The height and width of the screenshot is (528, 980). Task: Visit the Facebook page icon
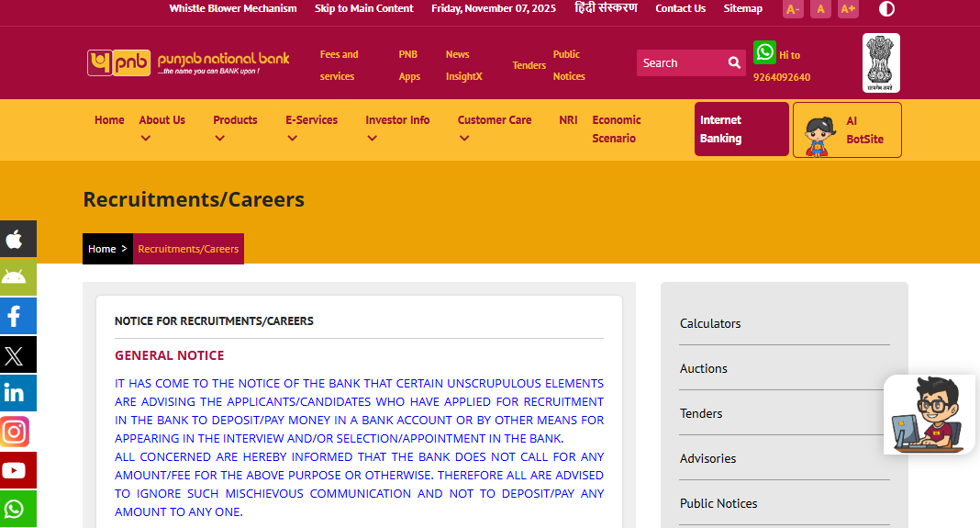[x=18, y=316]
